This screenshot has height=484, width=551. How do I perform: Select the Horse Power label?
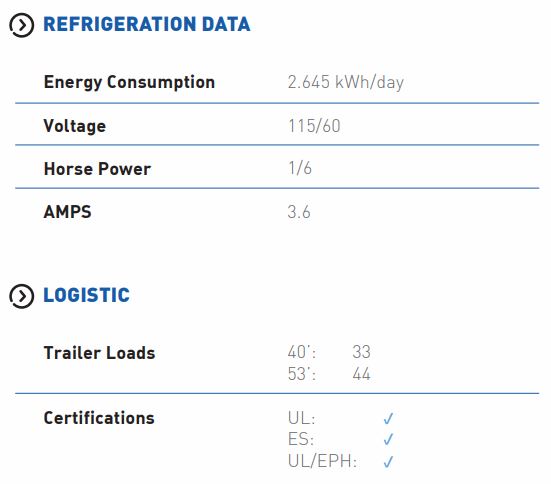point(97,169)
